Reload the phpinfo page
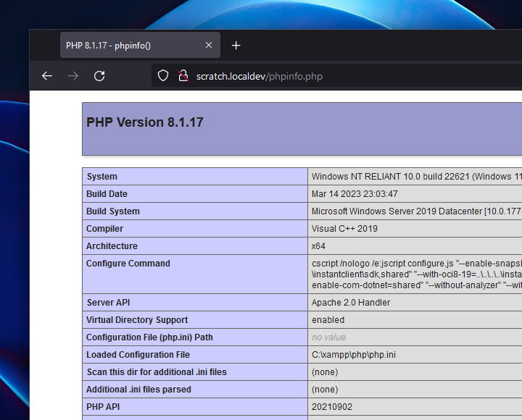522x420 pixels. [x=99, y=76]
